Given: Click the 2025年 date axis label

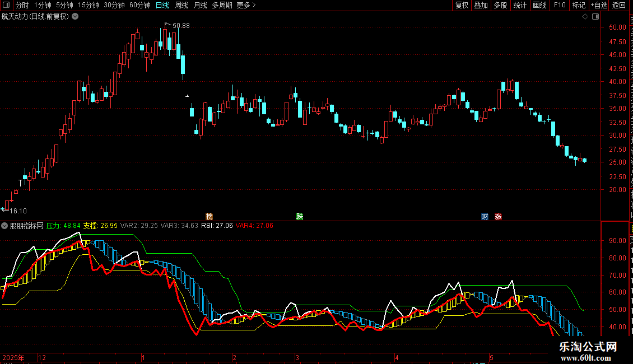Looking at the screenshot, I should (13, 357).
